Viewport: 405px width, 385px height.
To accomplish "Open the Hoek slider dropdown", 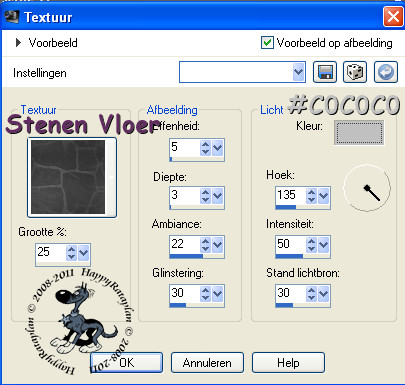I will pyautogui.click(x=323, y=196).
